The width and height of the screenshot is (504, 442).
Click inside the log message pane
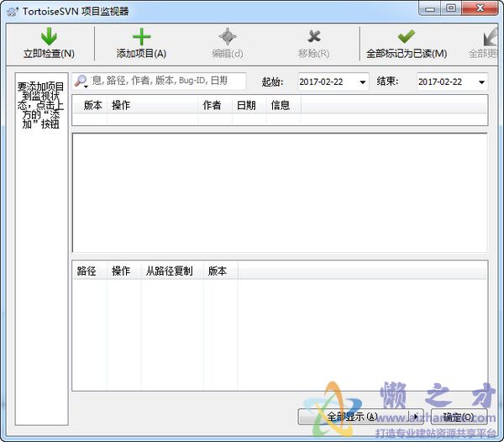tap(280, 193)
